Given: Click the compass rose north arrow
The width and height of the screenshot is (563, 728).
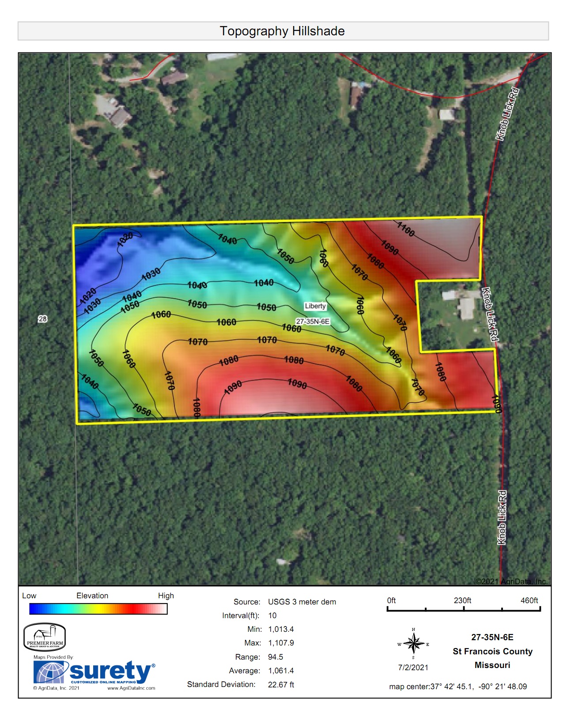Looking at the screenshot, I should [x=413, y=643].
